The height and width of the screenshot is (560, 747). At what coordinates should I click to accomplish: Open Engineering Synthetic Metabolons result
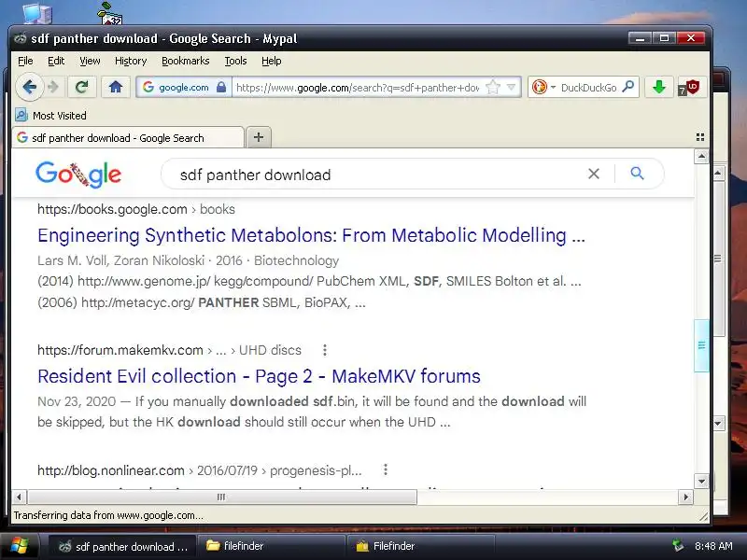pos(311,235)
